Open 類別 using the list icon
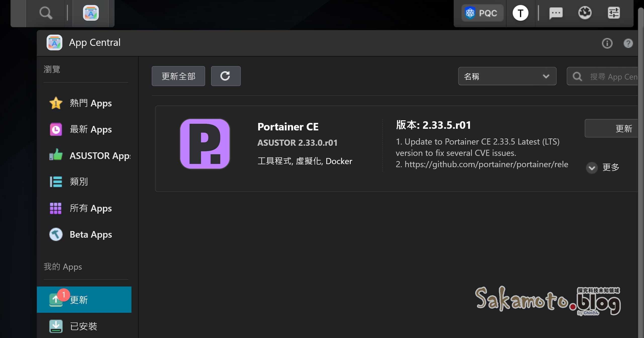This screenshot has width=644, height=338. click(56, 182)
